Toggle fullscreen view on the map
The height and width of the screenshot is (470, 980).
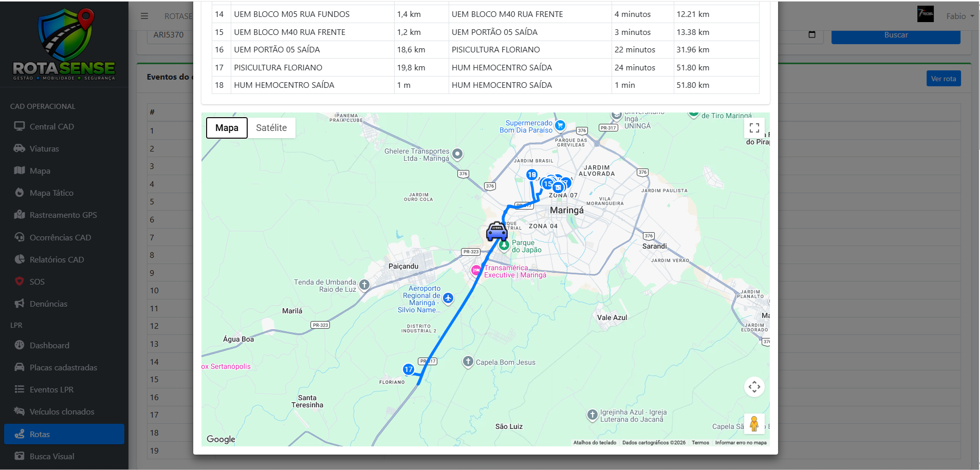[754, 128]
